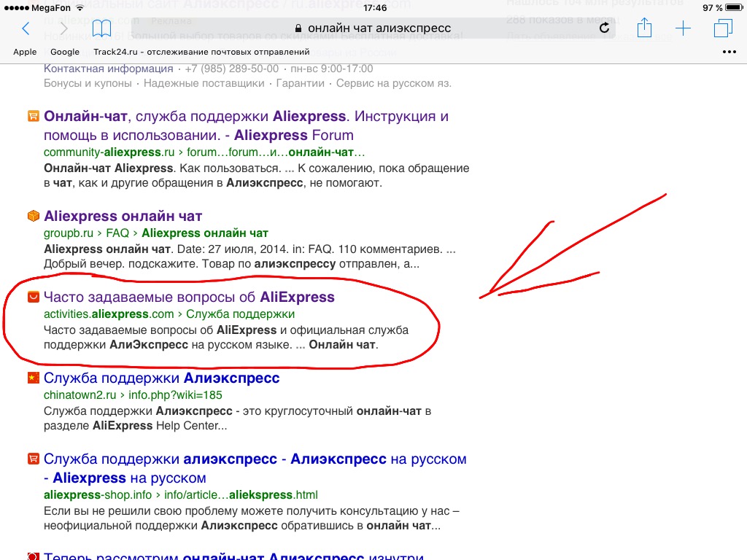Image resolution: width=747 pixels, height=560 pixels.
Task: Open the Гарантии link
Action: tap(300, 83)
